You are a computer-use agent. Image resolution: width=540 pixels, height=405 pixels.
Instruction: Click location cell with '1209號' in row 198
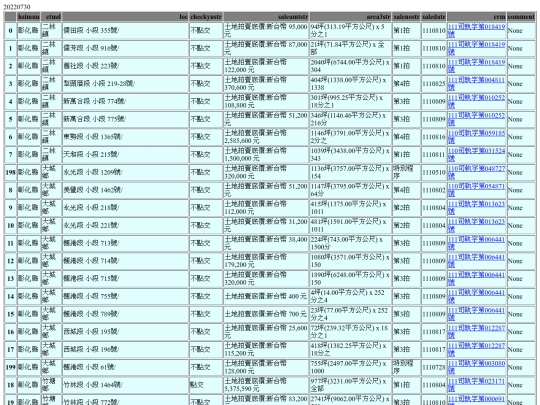click(x=125, y=172)
